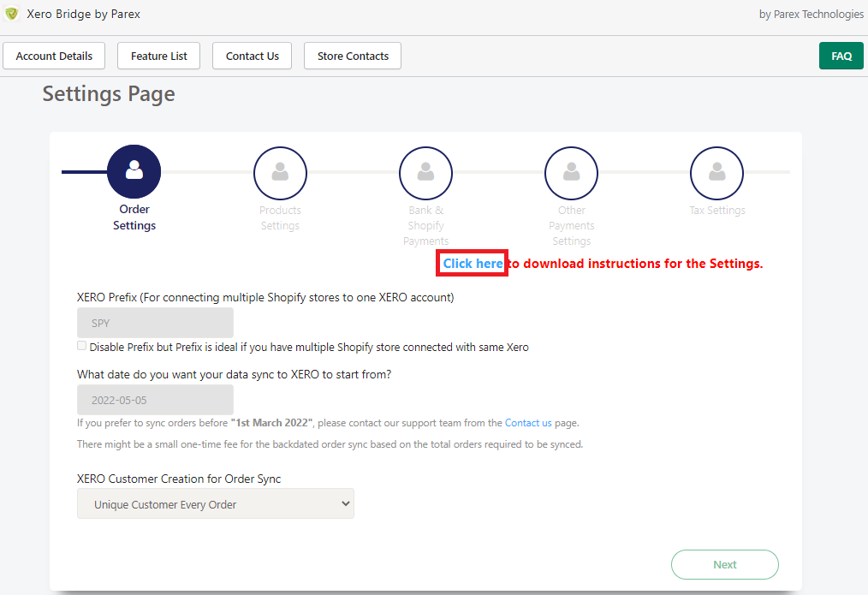Click the XERO Prefix input field

pos(155,323)
